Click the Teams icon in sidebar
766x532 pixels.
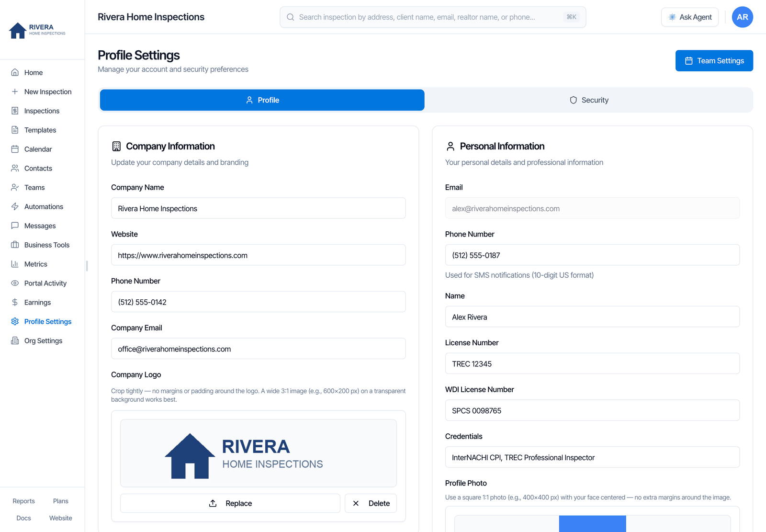pos(15,187)
